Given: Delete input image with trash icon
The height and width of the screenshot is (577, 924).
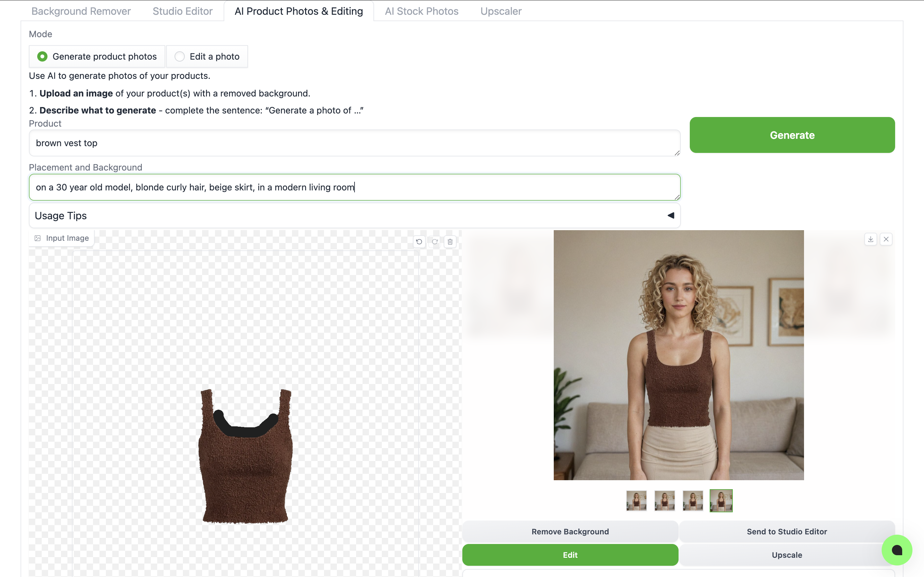Looking at the screenshot, I should click(x=450, y=242).
